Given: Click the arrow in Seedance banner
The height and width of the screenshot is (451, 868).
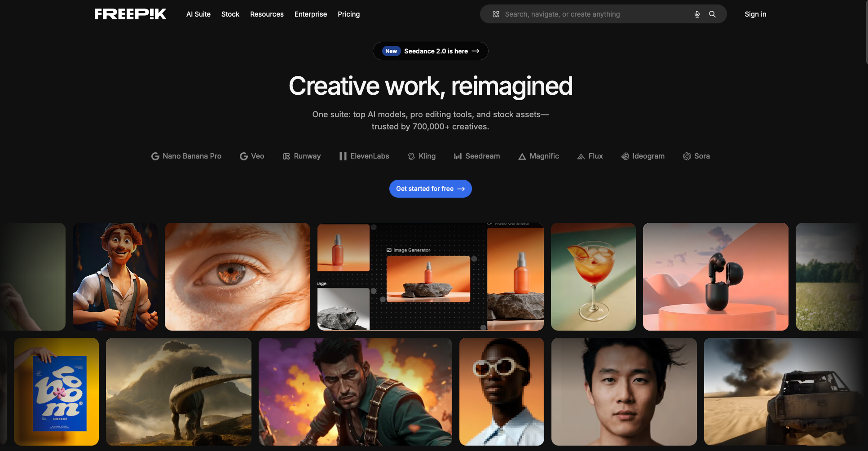Looking at the screenshot, I should tap(476, 51).
